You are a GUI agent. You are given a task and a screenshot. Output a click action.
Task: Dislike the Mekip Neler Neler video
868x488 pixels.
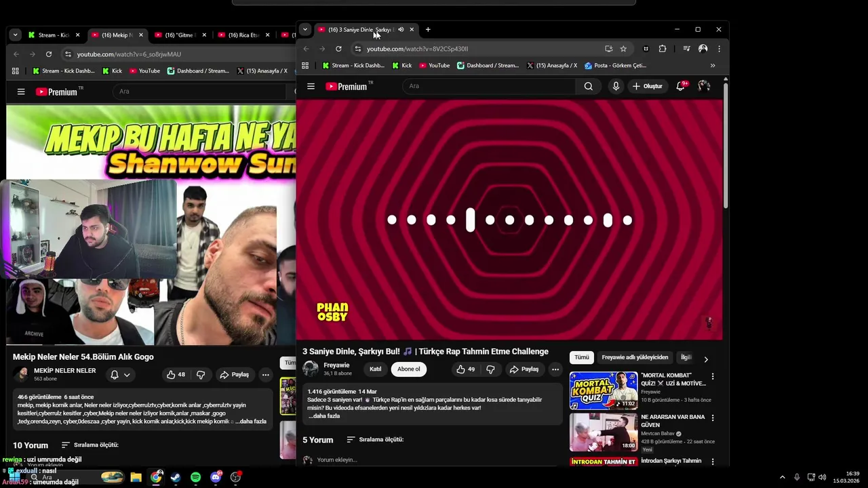coord(201,375)
